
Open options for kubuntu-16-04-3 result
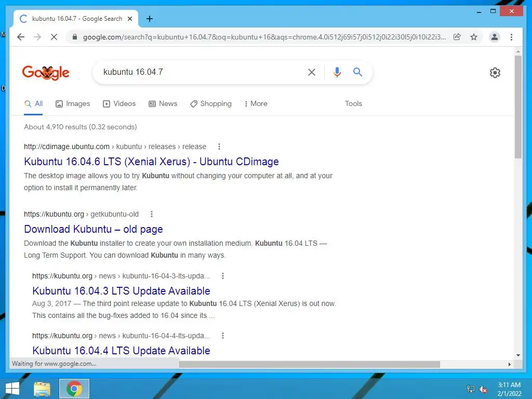pos(222,276)
